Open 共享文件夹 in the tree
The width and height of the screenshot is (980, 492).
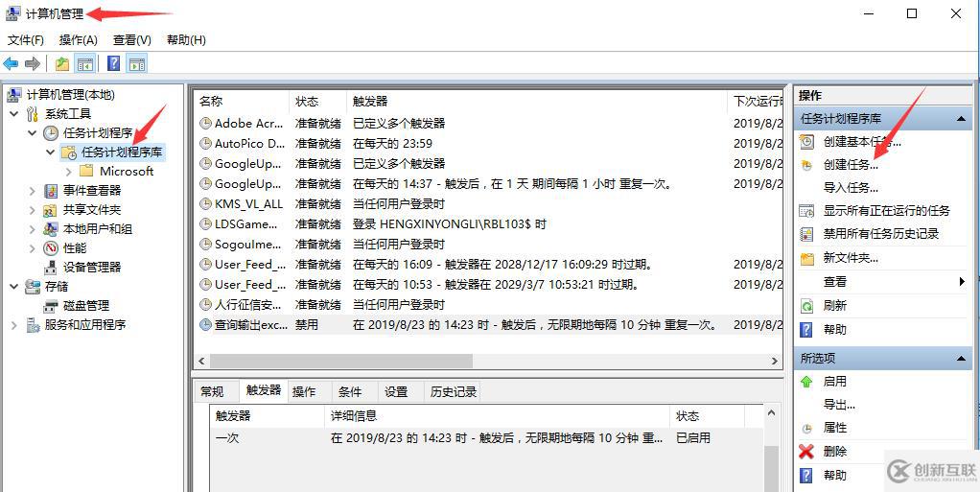coord(92,210)
